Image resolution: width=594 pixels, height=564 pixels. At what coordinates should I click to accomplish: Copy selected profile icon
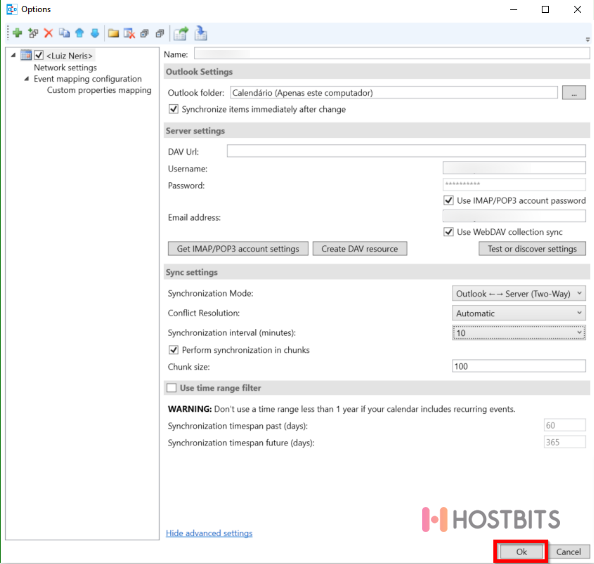[64, 33]
